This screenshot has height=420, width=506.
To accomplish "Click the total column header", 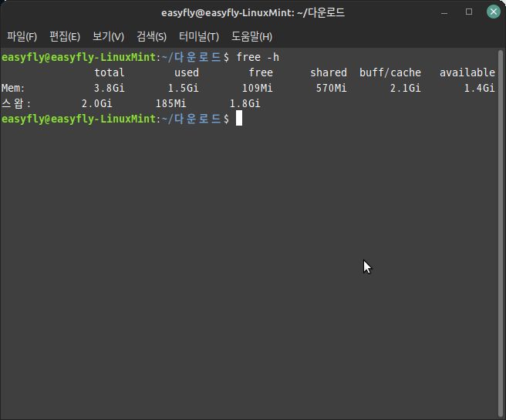I will [110, 72].
